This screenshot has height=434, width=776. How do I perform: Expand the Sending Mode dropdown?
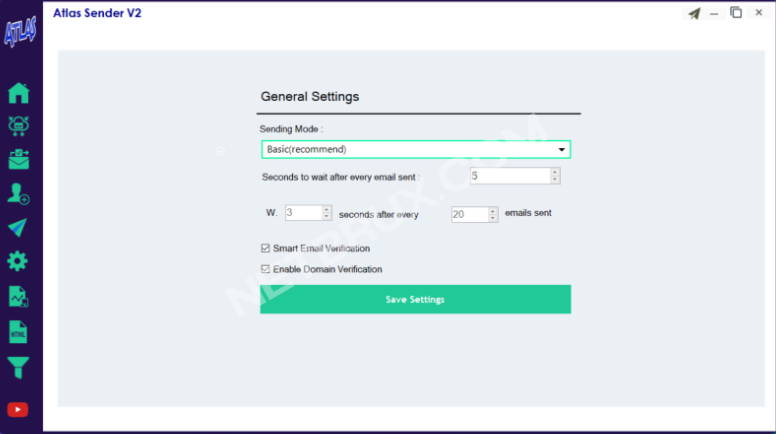click(x=415, y=150)
